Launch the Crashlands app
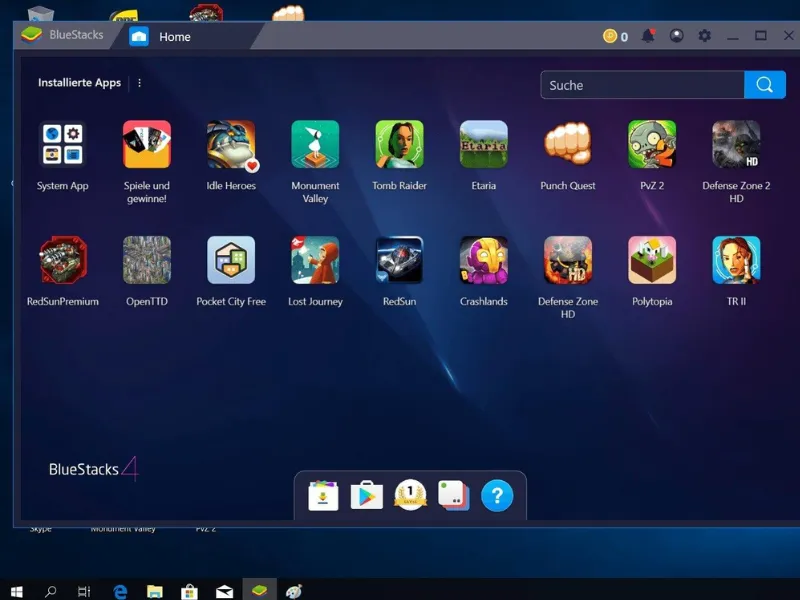The height and width of the screenshot is (600, 800). 484,260
